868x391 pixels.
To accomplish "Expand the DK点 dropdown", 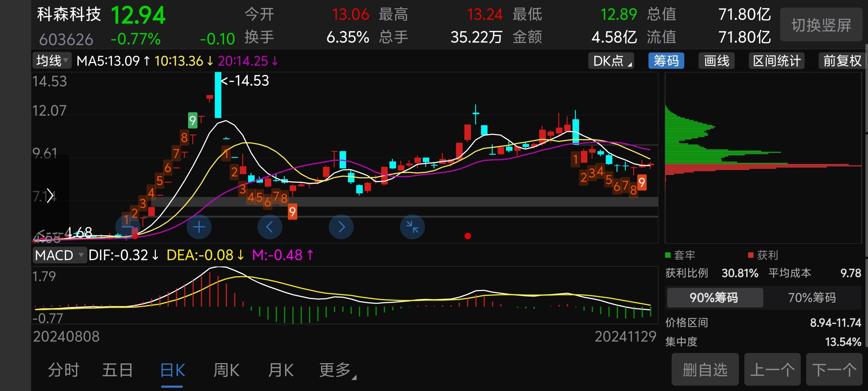I will [x=612, y=61].
